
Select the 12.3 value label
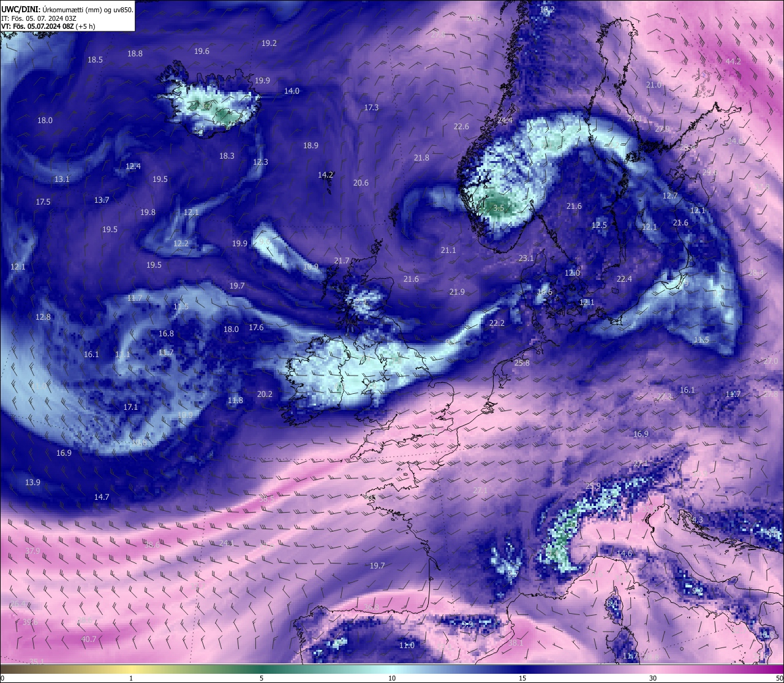click(260, 162)
